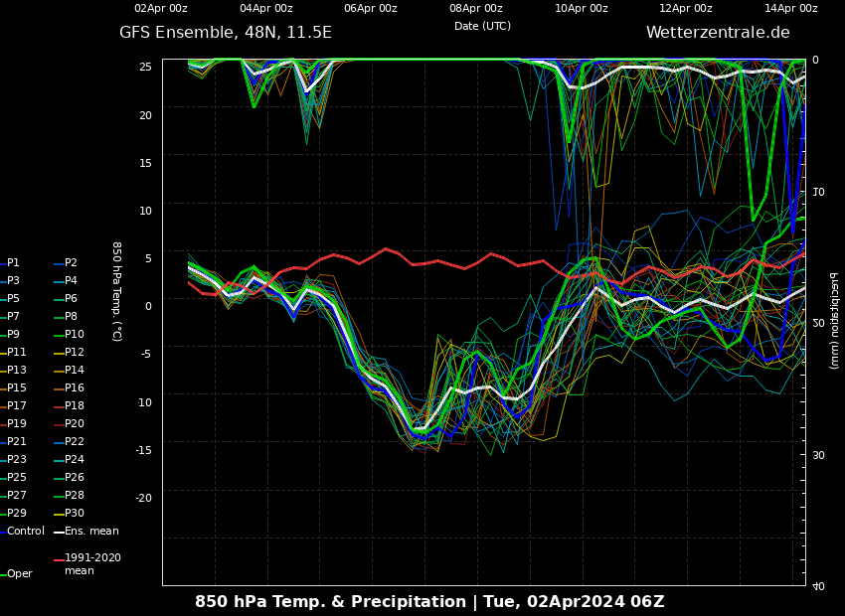Click the bottom 850 hPa Temp. & Precipitation caption

pos(429,602)
